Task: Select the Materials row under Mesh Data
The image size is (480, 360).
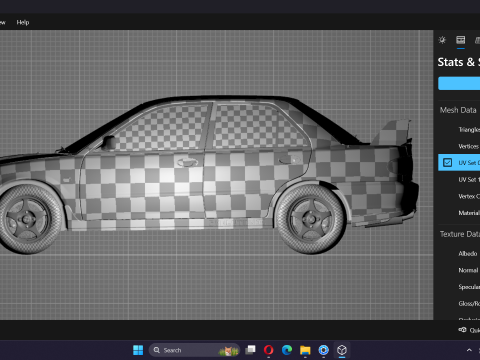Action: 459,213
